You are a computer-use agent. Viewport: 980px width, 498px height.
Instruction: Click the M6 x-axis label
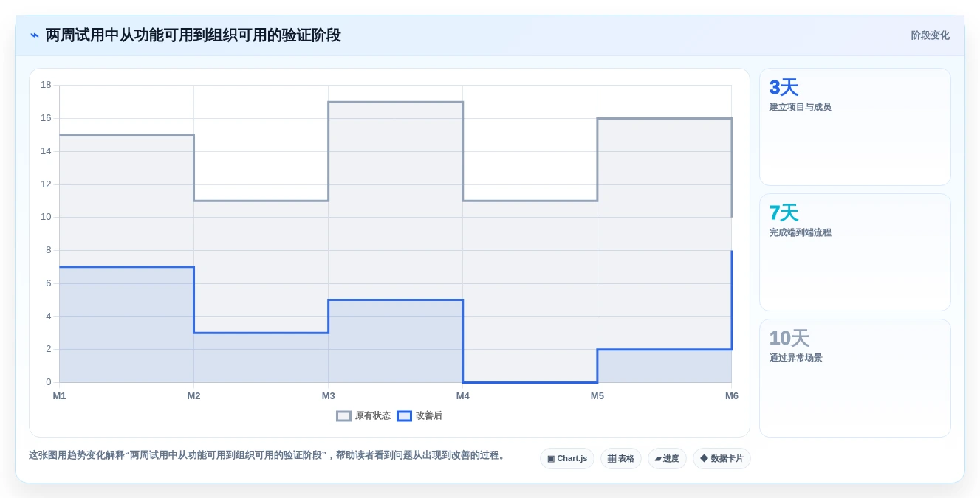(732, 396)
